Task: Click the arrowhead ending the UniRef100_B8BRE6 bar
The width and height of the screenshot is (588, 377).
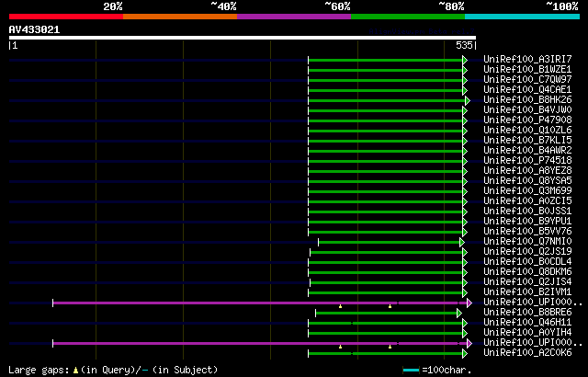Action: click(x=459, y=314)
